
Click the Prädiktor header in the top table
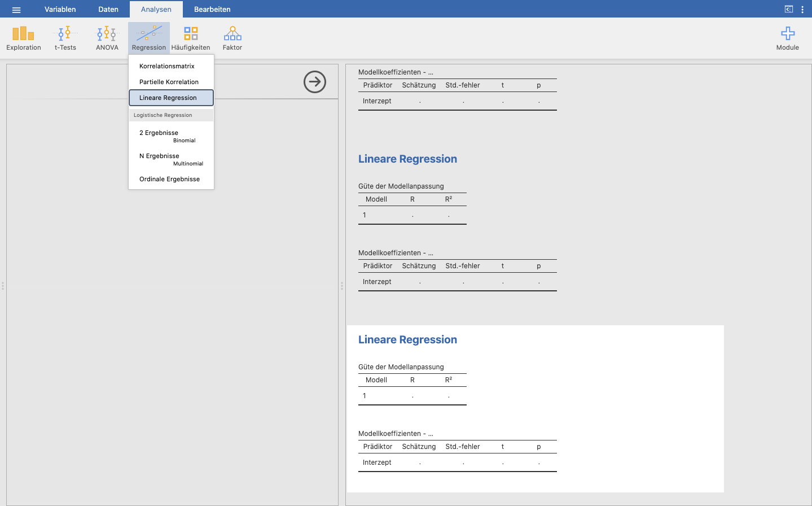coord(378,85)
